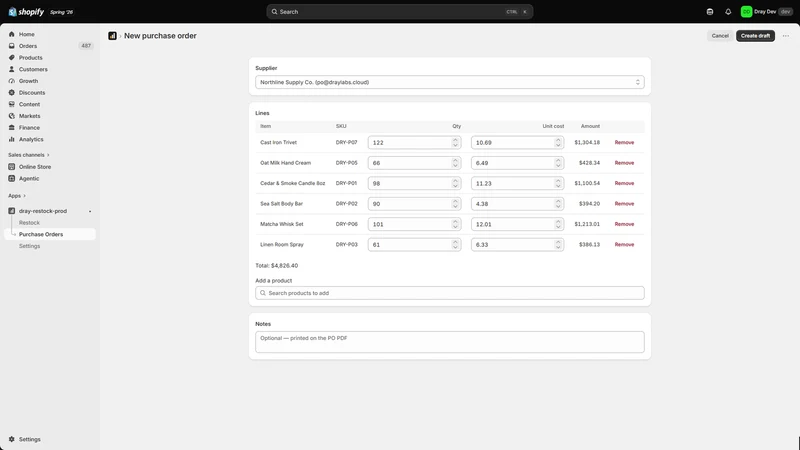Adjust the Sea Salt Body Bar quantity stepper
The height and width of the screenshot is (450, 800).
point(455,204)
